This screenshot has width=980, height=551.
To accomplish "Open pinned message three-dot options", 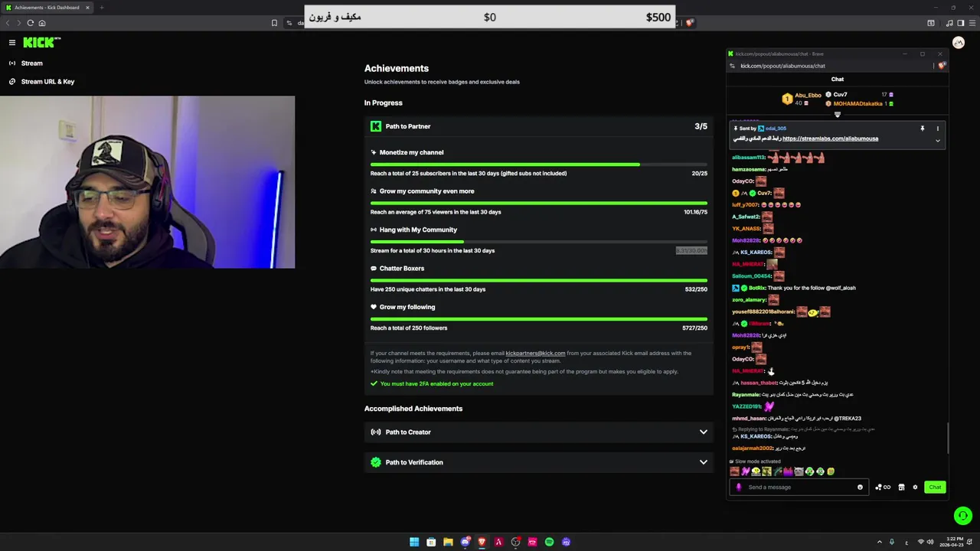I will tap(937, 129).
